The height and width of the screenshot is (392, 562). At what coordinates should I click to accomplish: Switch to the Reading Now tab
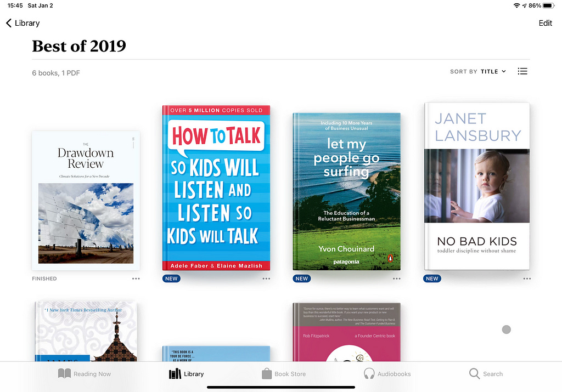85,374
